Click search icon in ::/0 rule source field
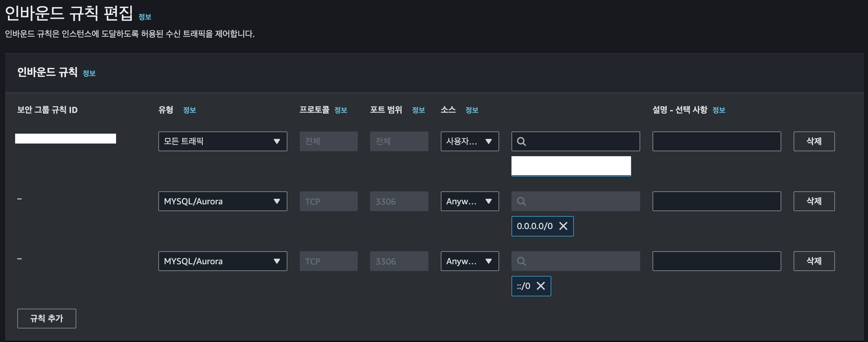This screenshot has height=342, width=868. (x=521, y=261)
